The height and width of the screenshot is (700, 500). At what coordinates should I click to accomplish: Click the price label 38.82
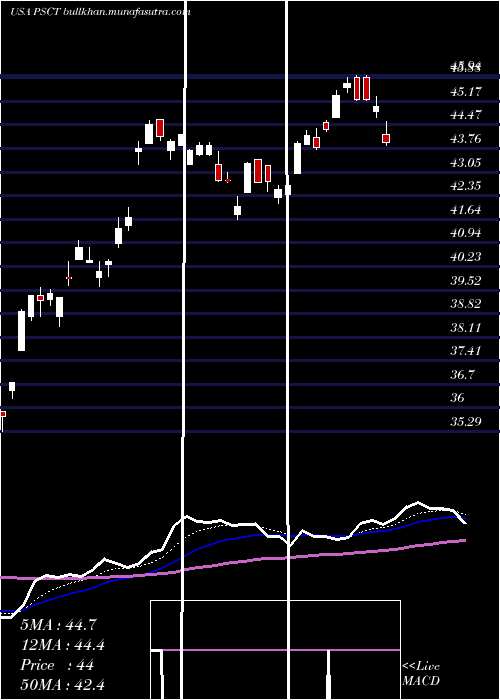coord(466,304)
